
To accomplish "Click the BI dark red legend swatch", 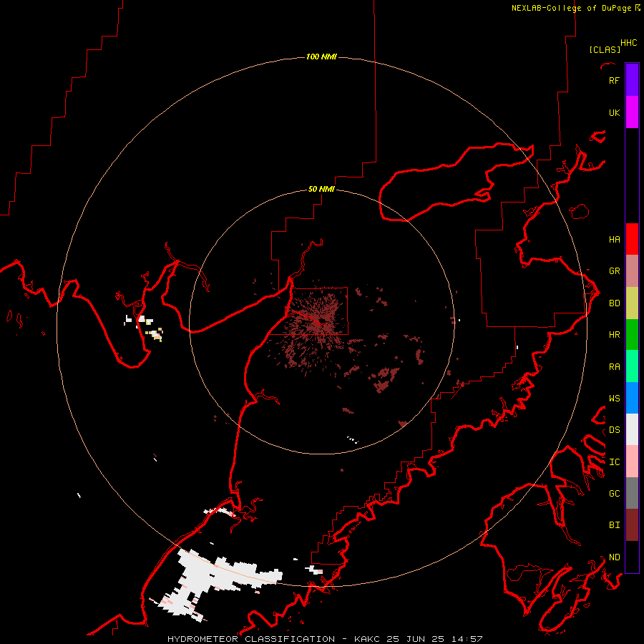I will (x=632, y=525).
